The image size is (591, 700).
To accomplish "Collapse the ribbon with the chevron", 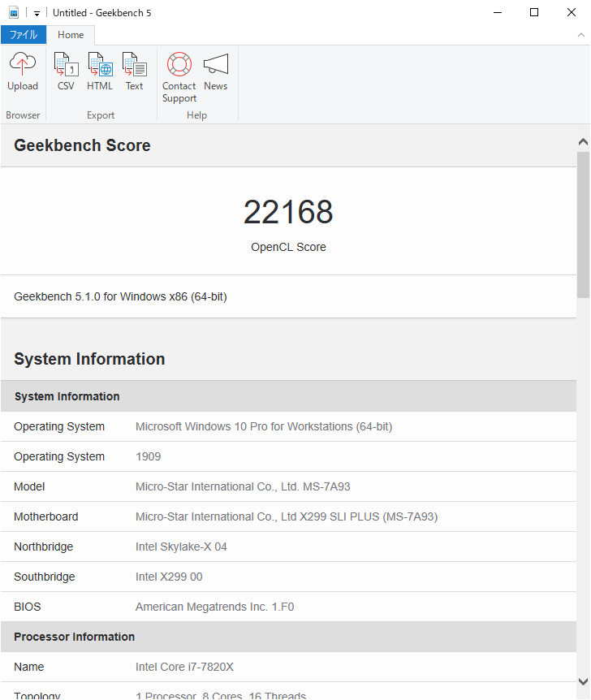I will (580, 35).
